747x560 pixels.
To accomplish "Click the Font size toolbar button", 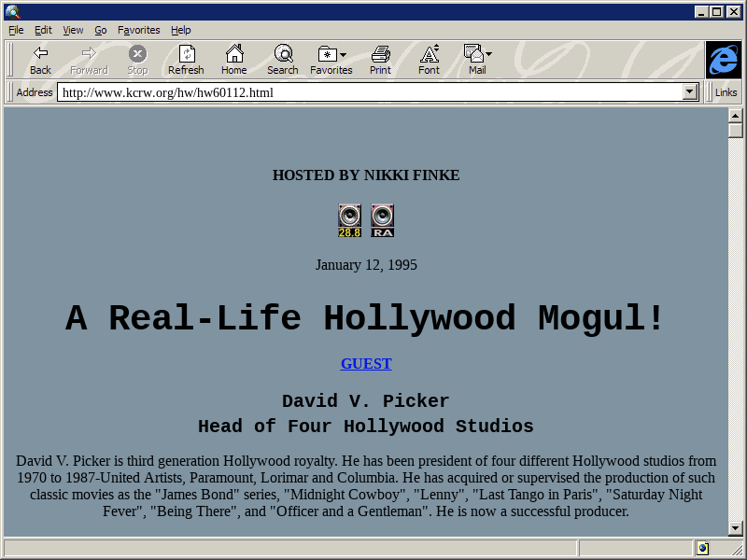I will click(429, 60).
